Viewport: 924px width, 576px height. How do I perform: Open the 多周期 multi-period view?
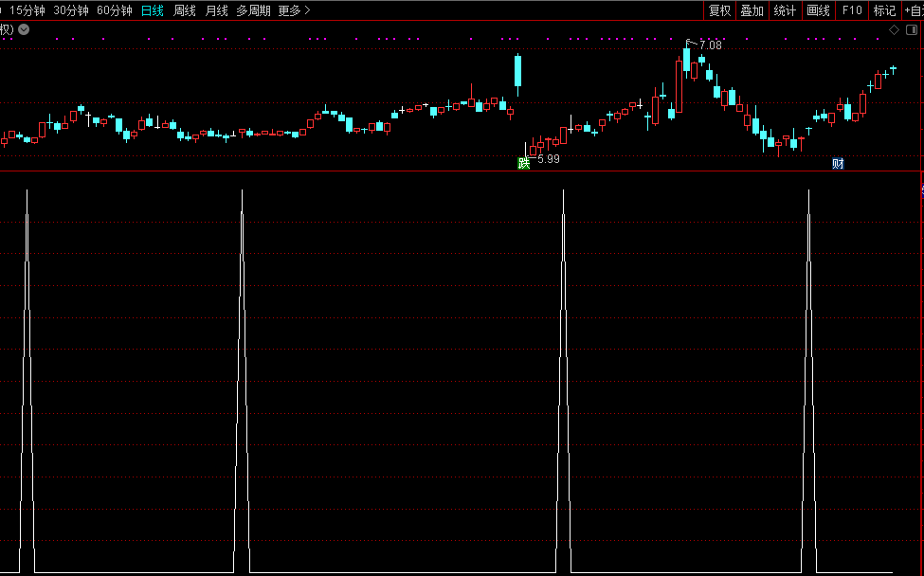tap(253, 10)
